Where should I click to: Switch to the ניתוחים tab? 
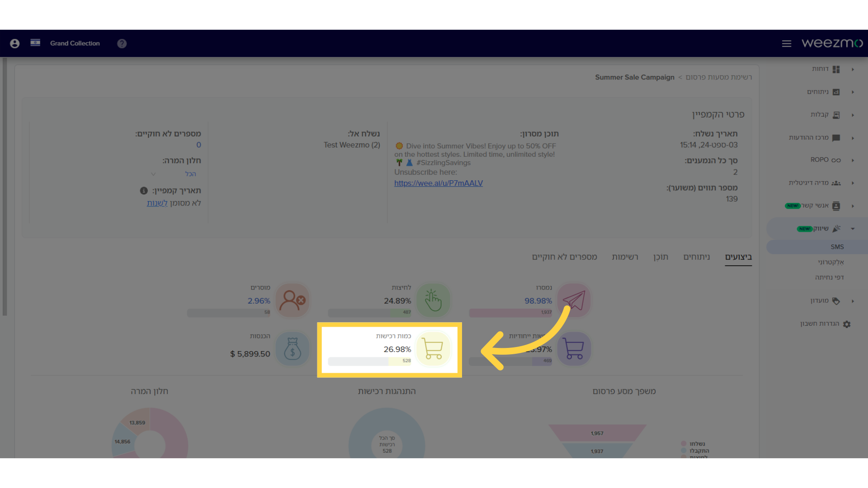[x=697, y=257]
